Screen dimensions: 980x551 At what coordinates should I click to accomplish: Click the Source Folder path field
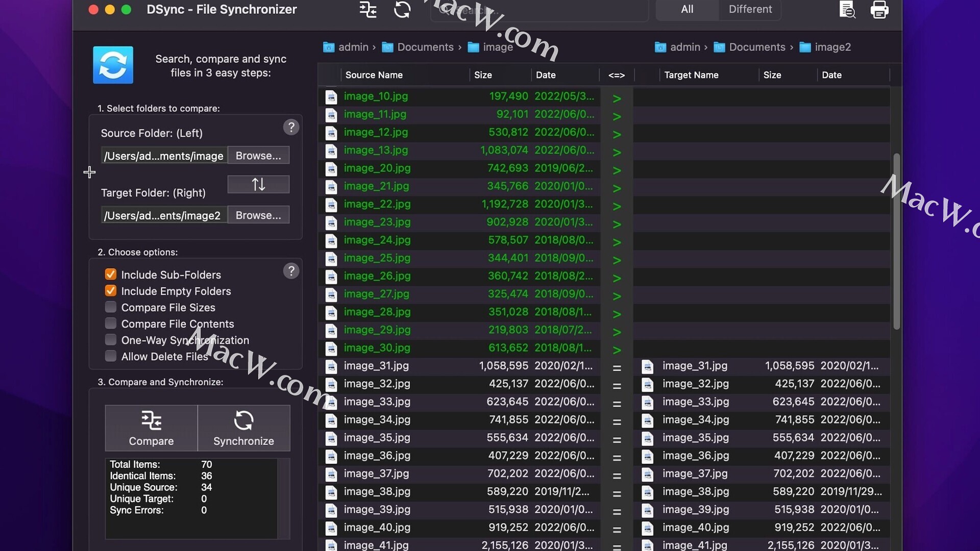coord(164,156)
